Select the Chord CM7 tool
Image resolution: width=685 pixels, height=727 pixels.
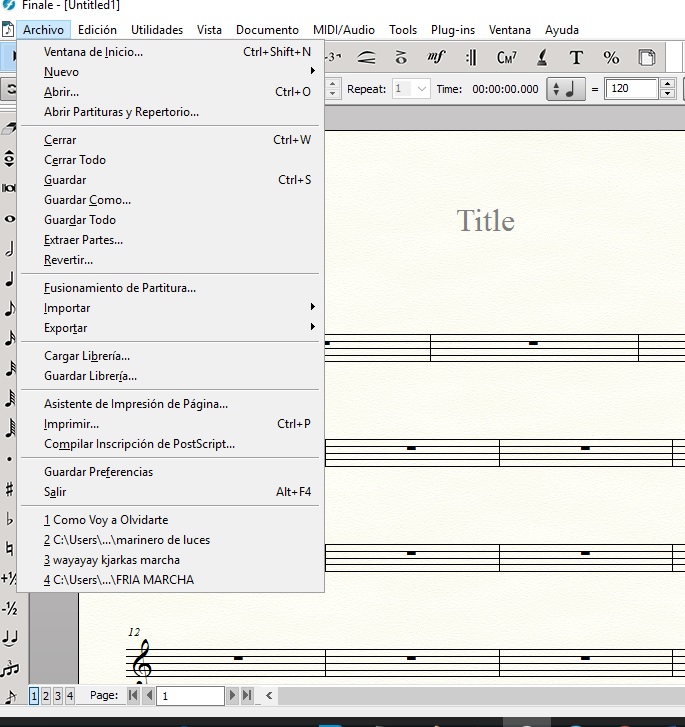tap(506, 57)
